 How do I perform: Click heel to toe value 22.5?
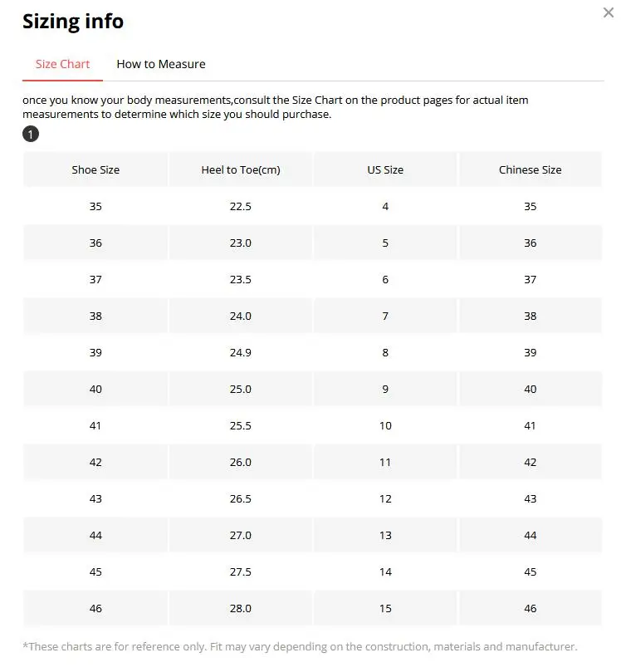(241, 206)
